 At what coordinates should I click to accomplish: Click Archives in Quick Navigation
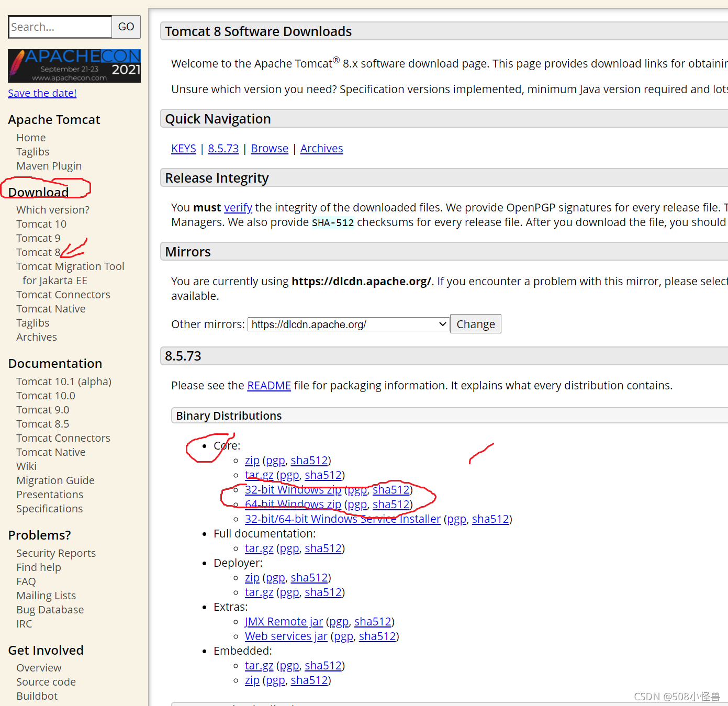pyautogui.click(x=322, y=149)
